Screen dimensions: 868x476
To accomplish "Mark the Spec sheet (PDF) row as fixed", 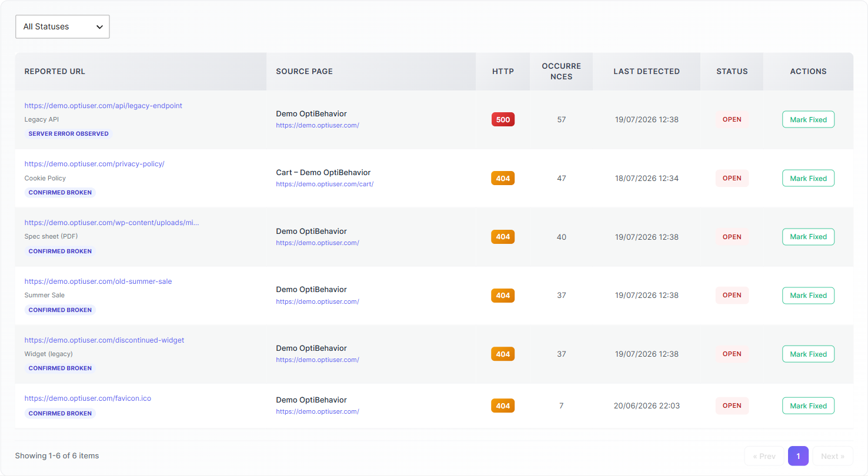I will (808, 237).
